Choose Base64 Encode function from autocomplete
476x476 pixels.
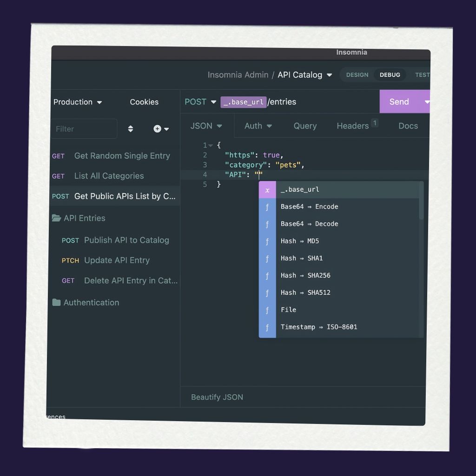click(x=309, y=207)
